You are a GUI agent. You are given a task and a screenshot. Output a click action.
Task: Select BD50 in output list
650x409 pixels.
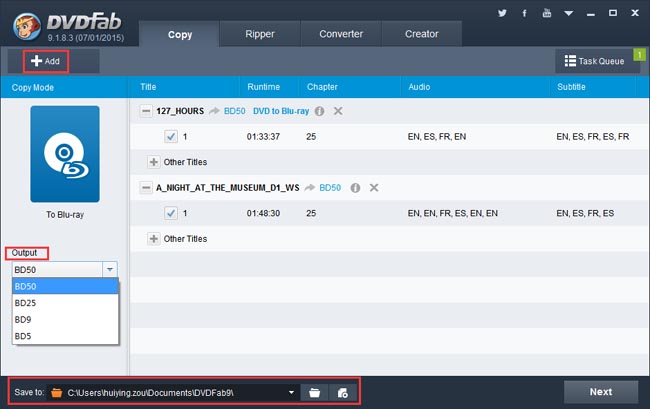[x=65, y=286]
